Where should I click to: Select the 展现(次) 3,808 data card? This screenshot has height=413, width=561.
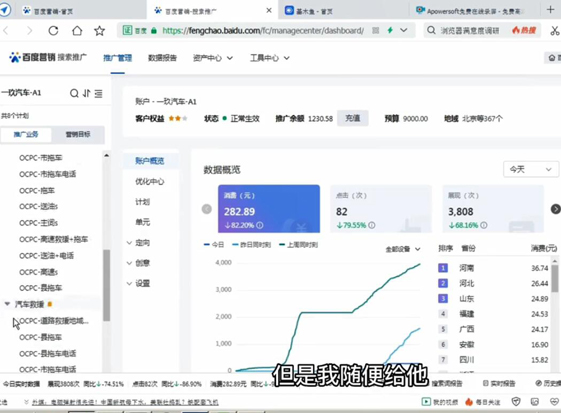[x=493, y=209]
